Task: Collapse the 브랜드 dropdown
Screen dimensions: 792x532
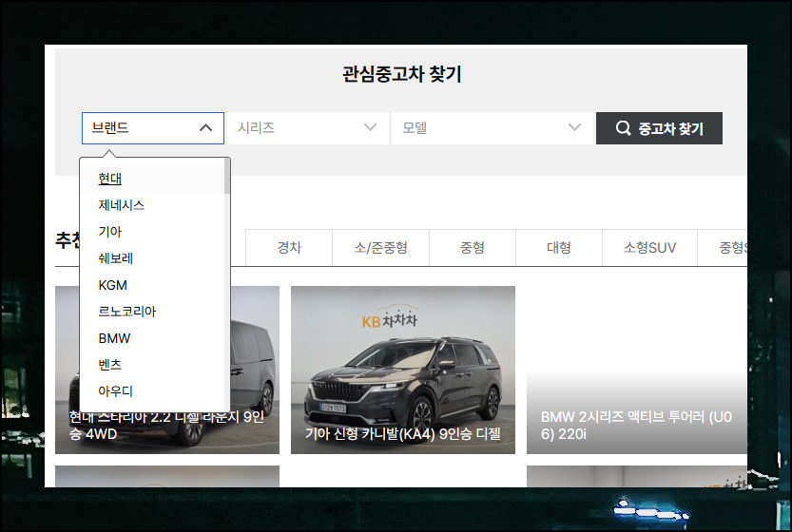Action: 152,128
